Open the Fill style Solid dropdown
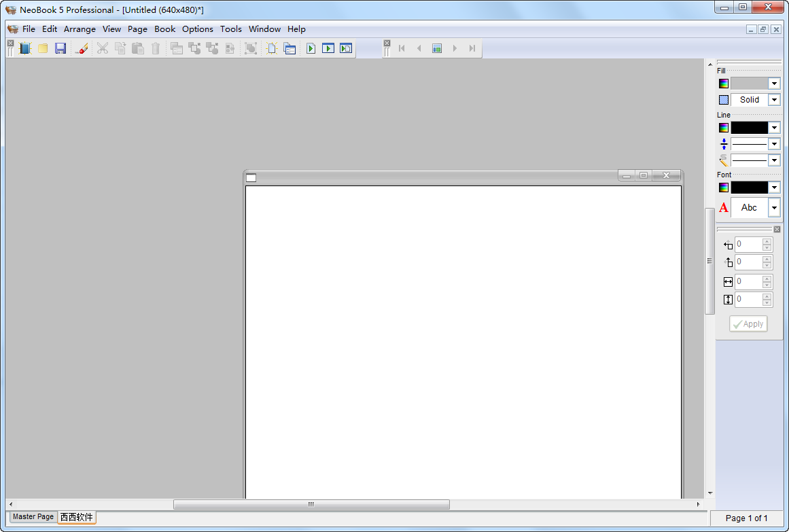 pyautogui.click(x=774, y=99)
